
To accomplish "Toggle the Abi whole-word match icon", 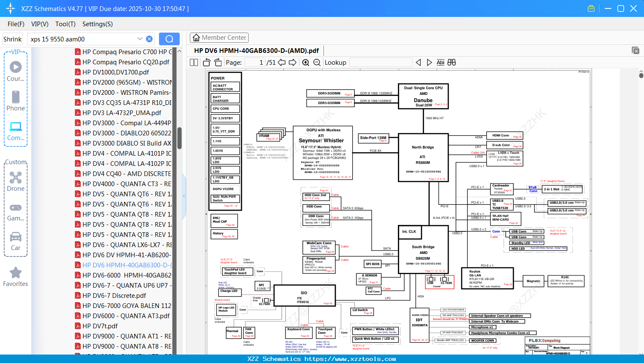I will 440,62.
